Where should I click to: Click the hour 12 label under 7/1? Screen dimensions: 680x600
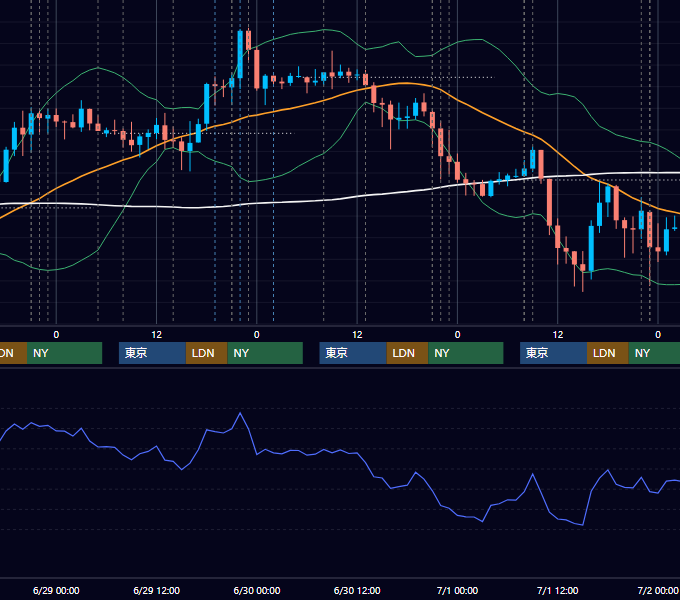(x=558, y=335)
